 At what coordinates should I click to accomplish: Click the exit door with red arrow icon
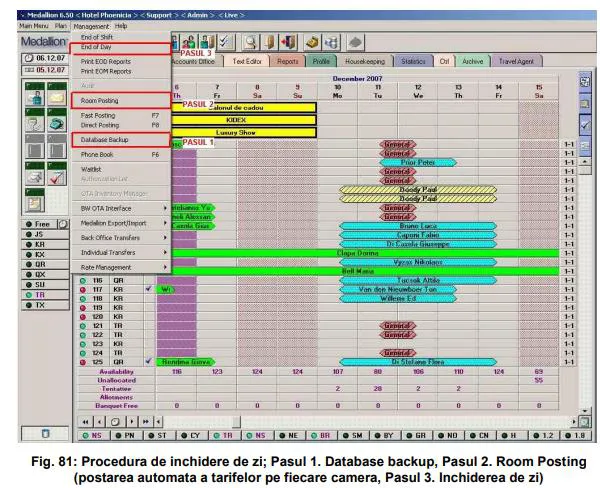pyautogui.click(x=289, y=42)
